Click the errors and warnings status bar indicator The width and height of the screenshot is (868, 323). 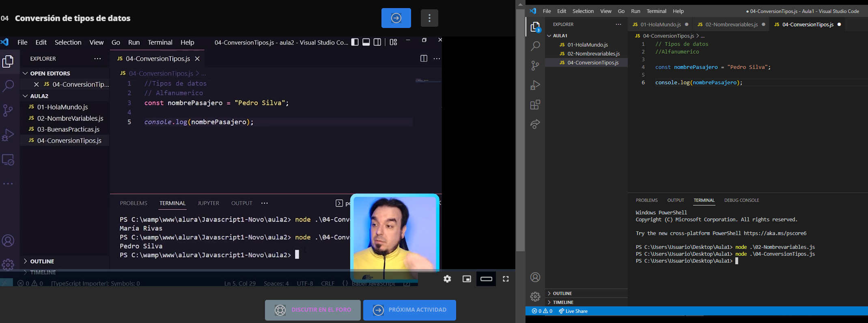(x=542, y=311)
